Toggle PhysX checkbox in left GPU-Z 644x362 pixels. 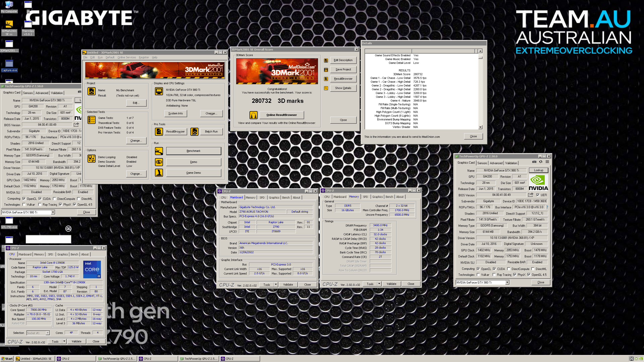tap(60, 205)
